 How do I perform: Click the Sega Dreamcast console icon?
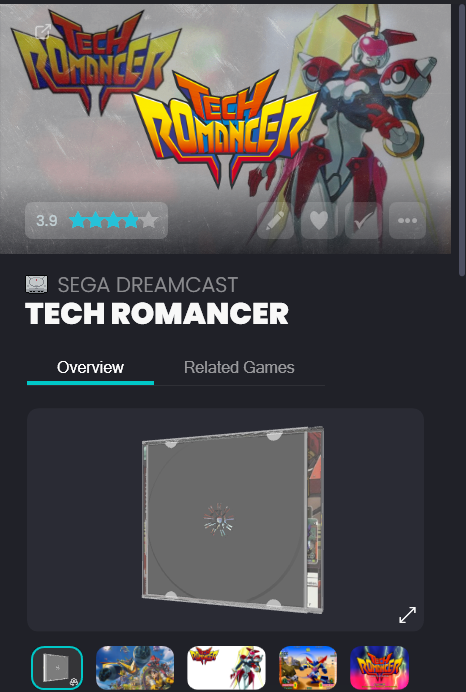36,285
